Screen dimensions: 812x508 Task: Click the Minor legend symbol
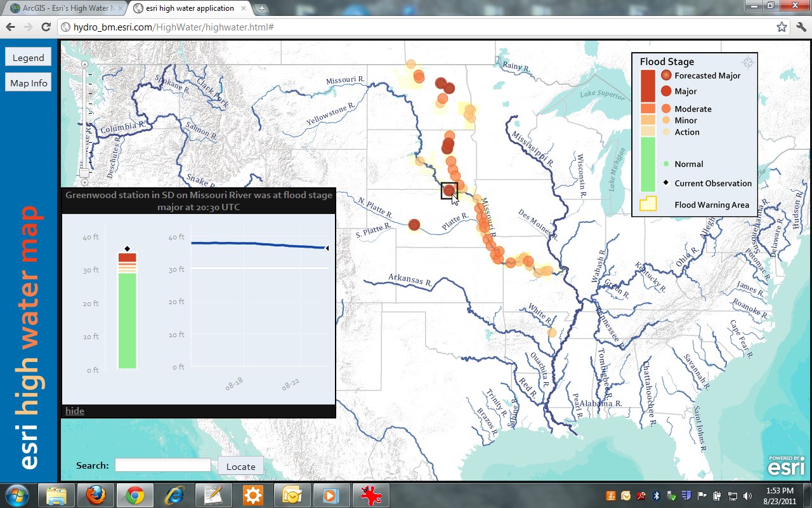(x=666, y=120)
